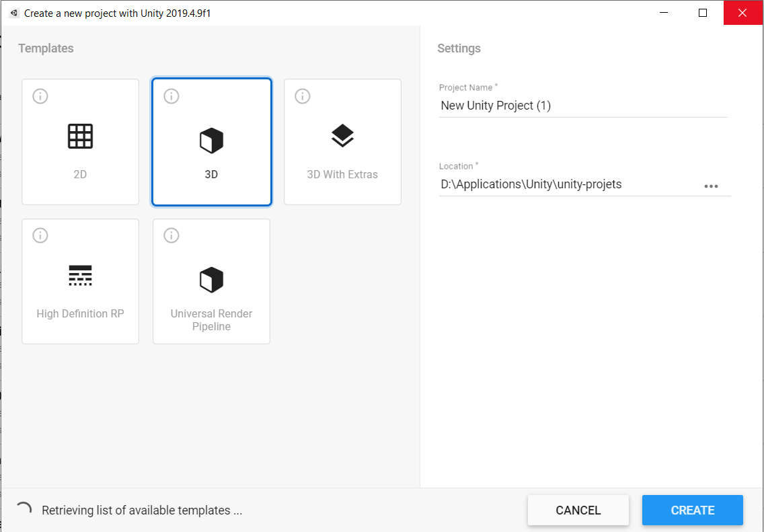The width and height of the screenshot is (764, 532).
Task: Maximize the project creation window
Action: click(703, 13)
